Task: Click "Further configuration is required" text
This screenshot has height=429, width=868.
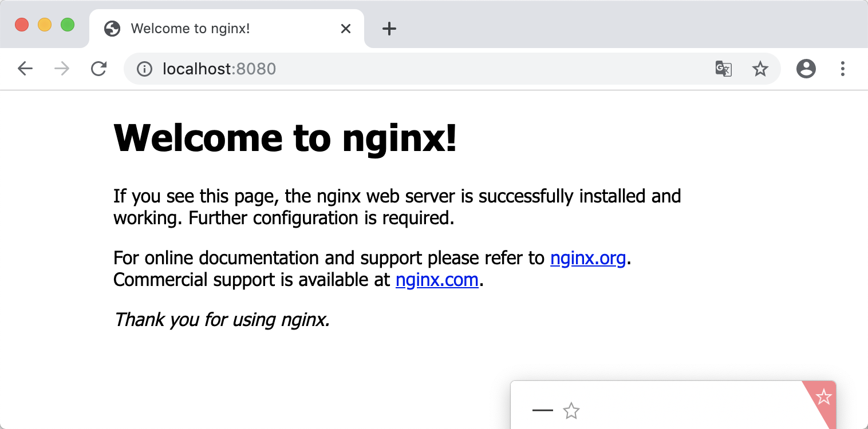Action: click(321, 219)
